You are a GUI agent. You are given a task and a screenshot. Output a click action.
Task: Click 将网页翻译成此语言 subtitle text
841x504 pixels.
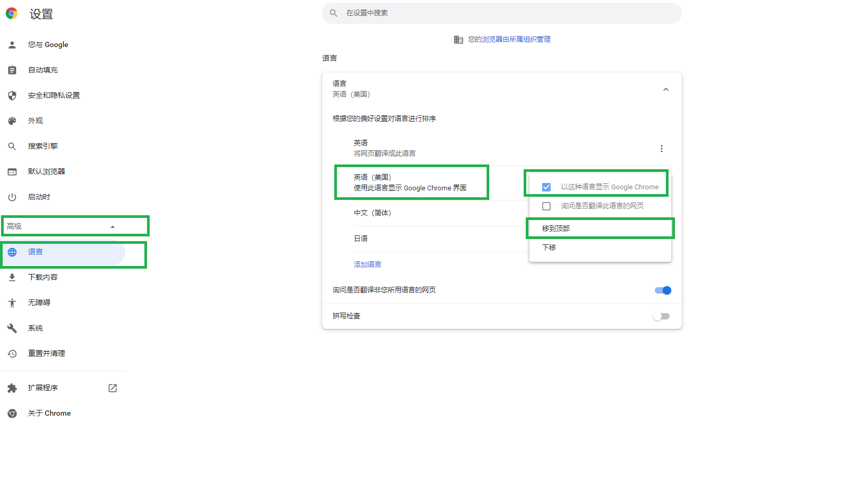(385, 153)
